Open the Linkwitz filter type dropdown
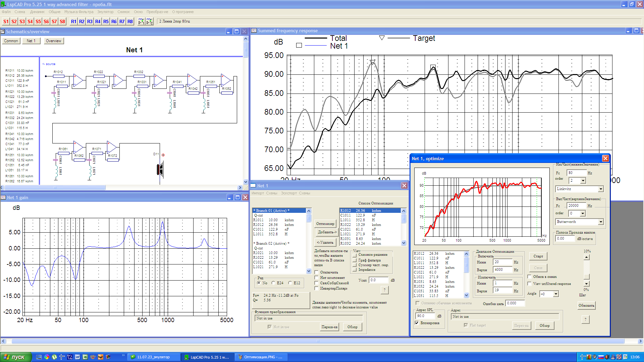This screenshot has width=644, height=362. pos(601,189)
